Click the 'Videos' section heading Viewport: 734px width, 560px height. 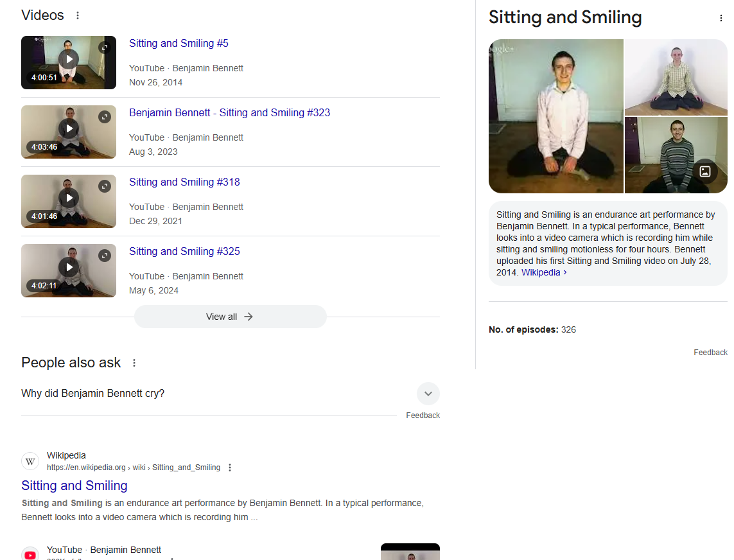42,15
